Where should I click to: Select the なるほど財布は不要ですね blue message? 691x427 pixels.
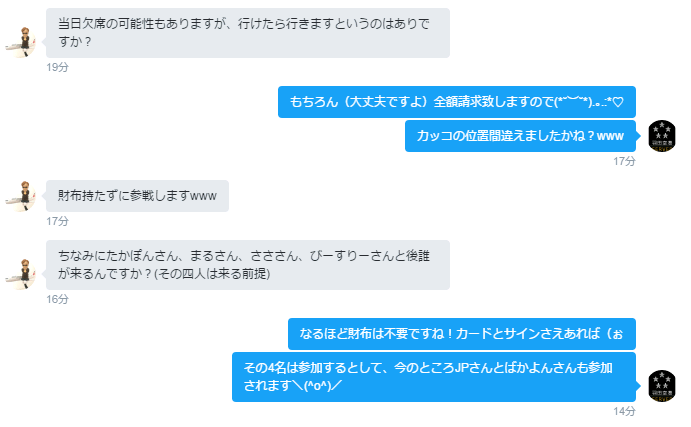click(462, 334)
